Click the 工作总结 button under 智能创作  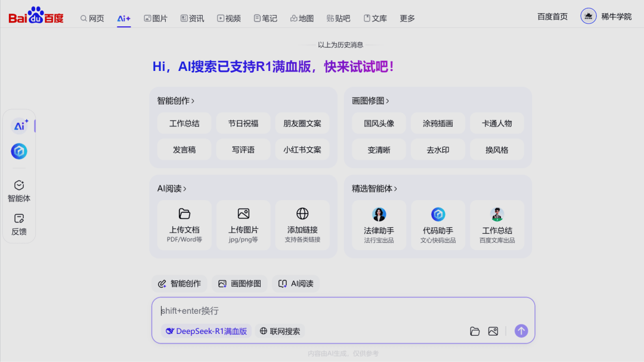coord(184,123)
